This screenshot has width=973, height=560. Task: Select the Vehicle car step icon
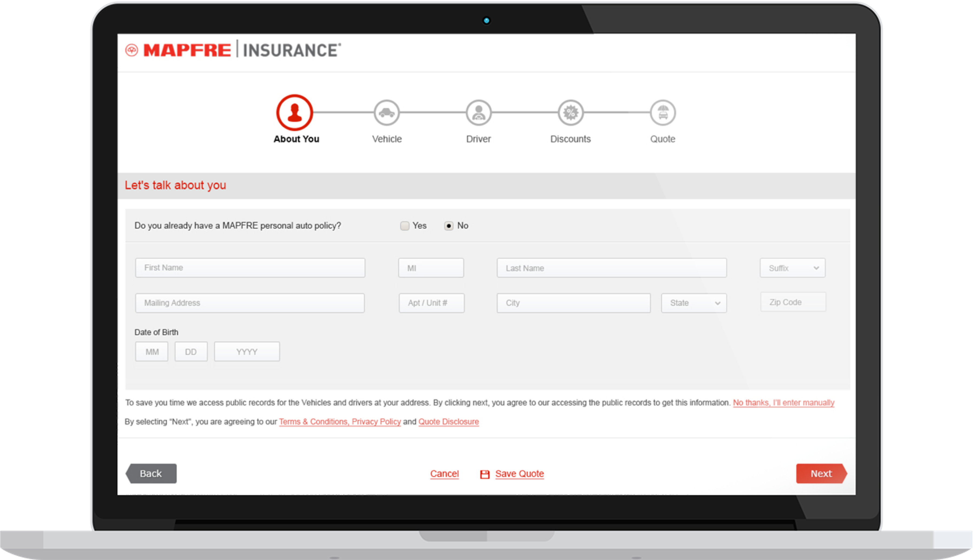point(387,113)
